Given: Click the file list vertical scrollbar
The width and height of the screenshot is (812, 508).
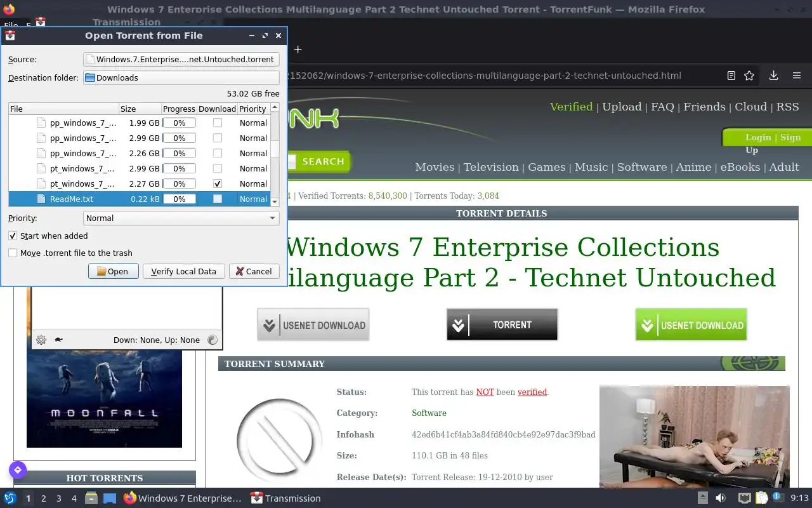Looking at the screenshot, I should [275, 154].
